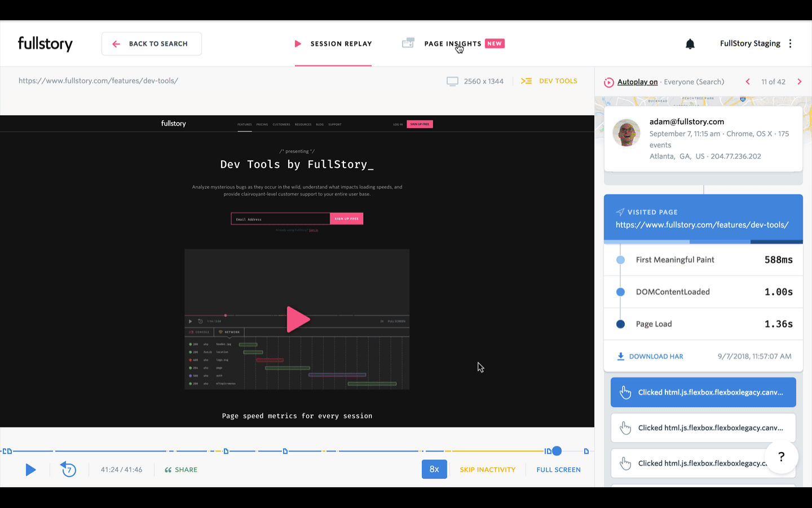Click Resources in replayed page nav
This screenshot has height=508, width=812.
303,124
